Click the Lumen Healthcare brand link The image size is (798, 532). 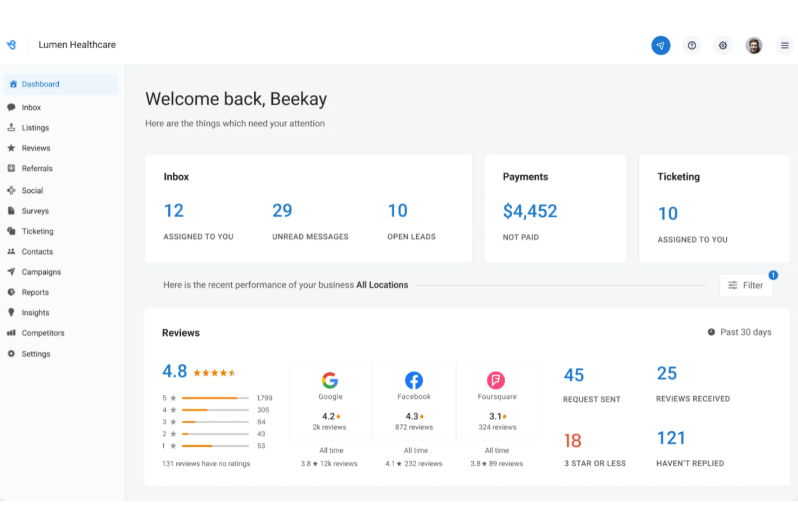pos(77,45)
